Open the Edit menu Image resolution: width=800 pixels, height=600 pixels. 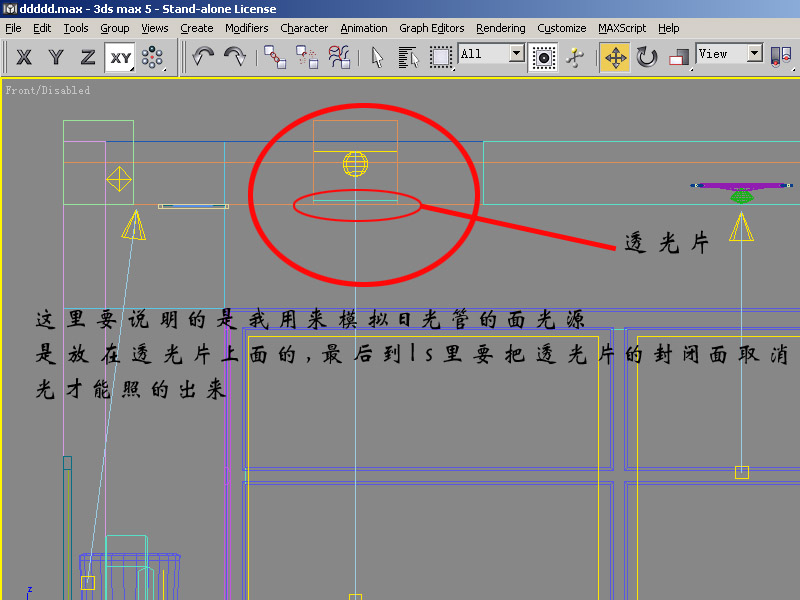(42, 28)
